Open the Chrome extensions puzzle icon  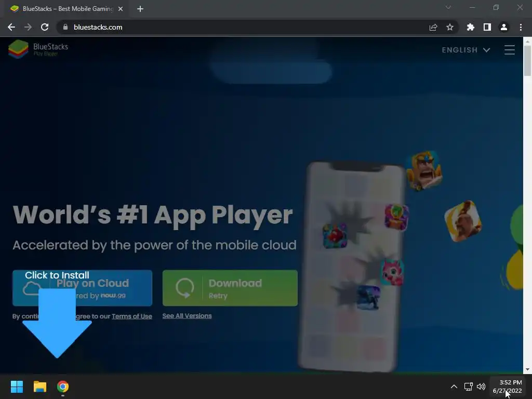471,27
